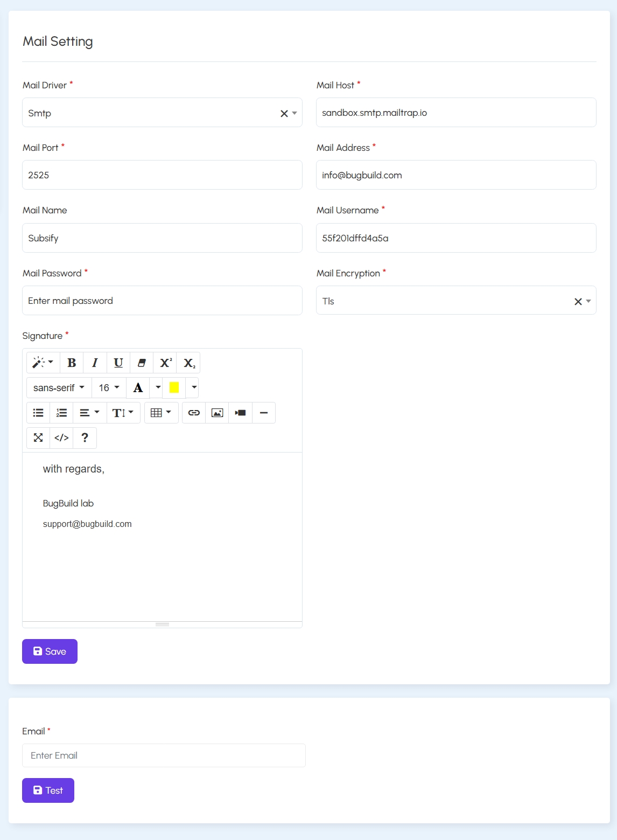Apply subscript formatting

click(x=188, y=363)
